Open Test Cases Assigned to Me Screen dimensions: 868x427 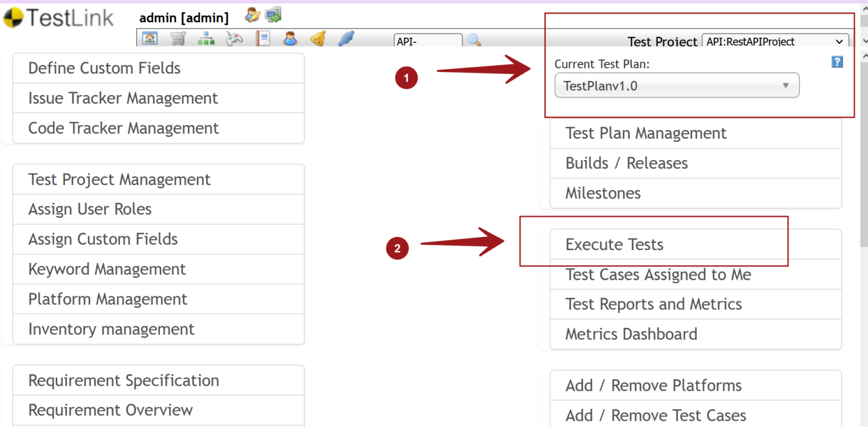(658, 274)
